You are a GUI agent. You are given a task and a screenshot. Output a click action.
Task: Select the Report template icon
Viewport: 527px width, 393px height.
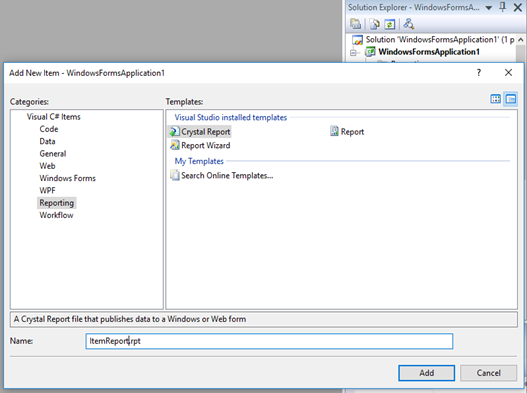pos(334,131)
